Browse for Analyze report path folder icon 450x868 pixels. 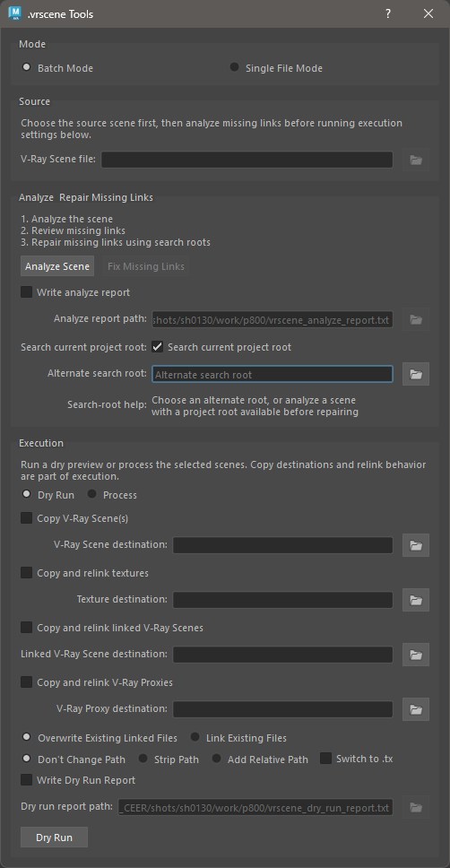tap(416, 319)
